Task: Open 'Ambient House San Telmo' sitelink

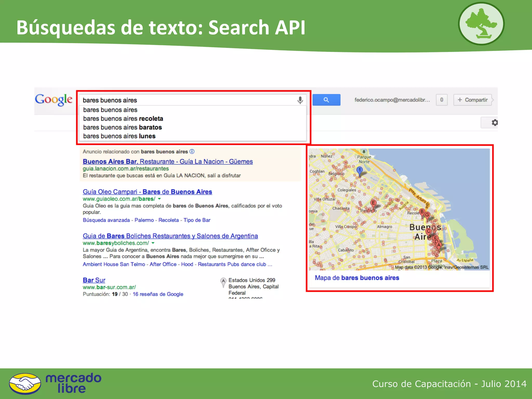Action: pos(114,264)
